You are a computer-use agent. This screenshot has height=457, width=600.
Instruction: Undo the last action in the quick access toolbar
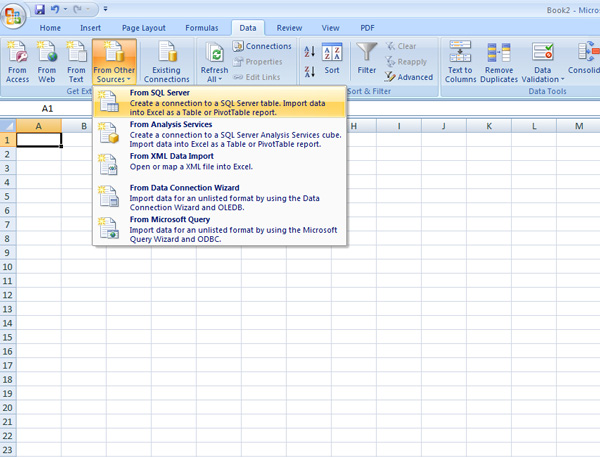coord(55,9)
